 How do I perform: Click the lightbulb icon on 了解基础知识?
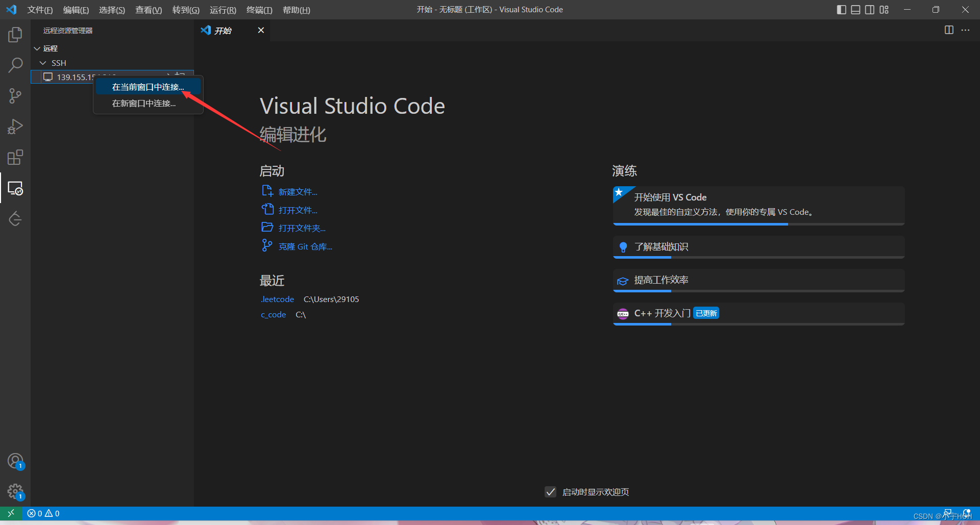click(x=623, y=247)
